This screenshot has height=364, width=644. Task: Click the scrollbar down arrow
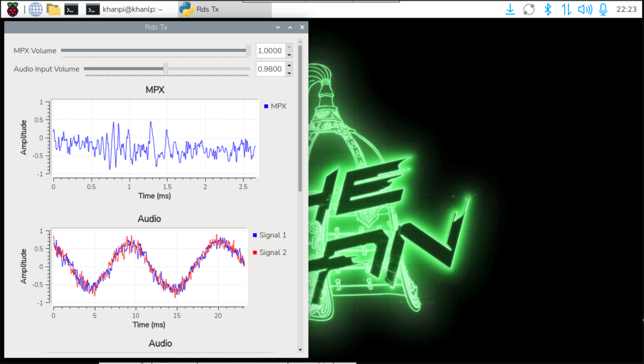click(300, 350)
